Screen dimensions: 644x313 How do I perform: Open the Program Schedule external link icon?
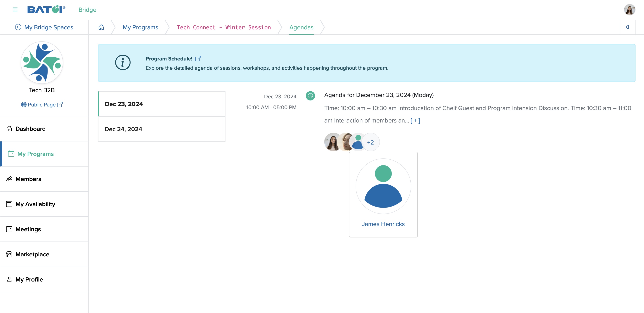click(198, 59)
